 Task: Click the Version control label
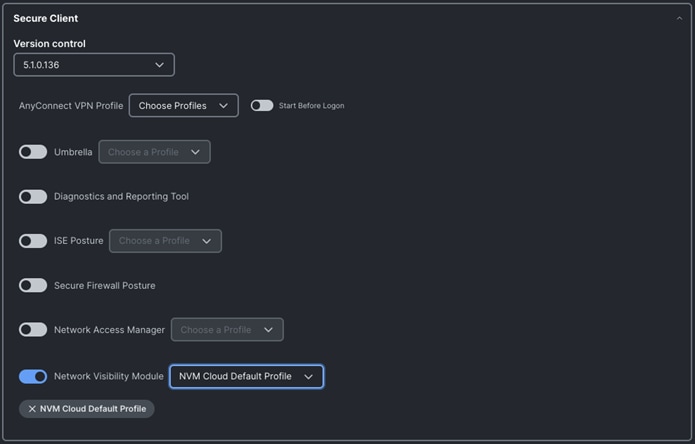point(49,43)
